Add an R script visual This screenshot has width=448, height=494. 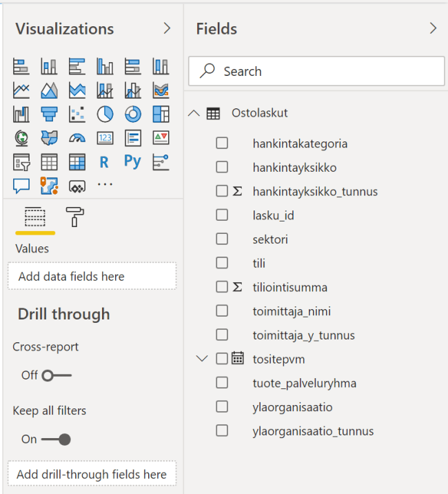click(105, 162)
